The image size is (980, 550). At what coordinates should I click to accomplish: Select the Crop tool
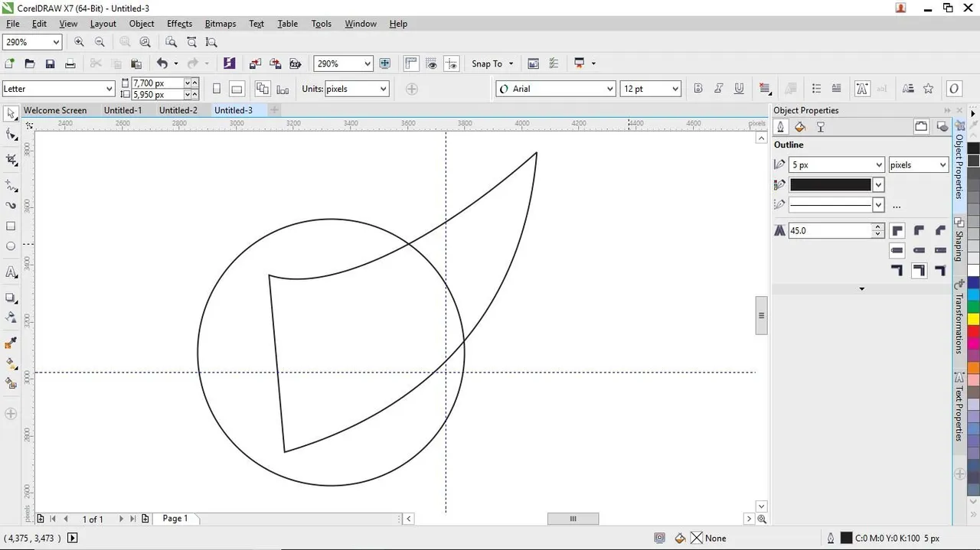point(11,159)
